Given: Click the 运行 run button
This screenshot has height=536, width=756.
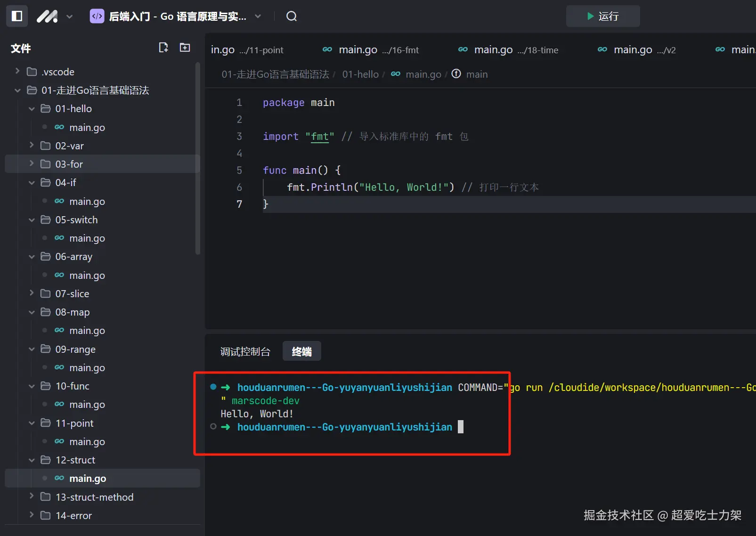Looking at the screenshot, I should (603, 16).
